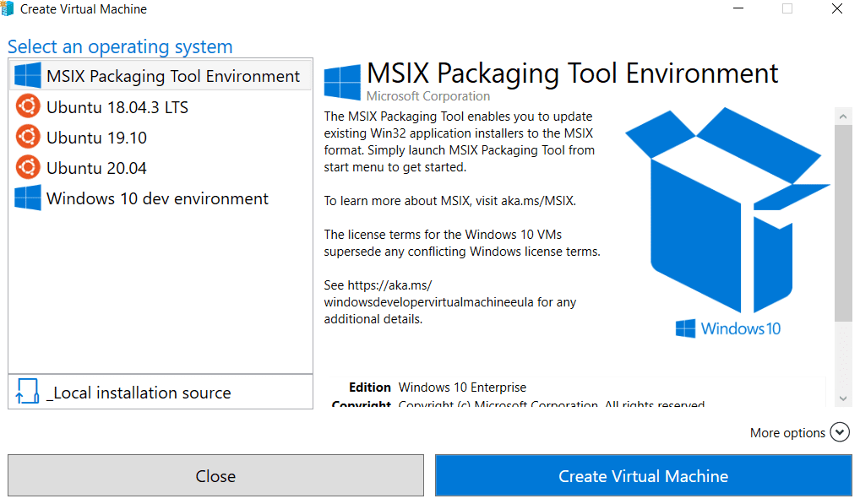Click the Windows 10 Enterprise edition value
Screen dimensions: 860x504
pos(462,387)
